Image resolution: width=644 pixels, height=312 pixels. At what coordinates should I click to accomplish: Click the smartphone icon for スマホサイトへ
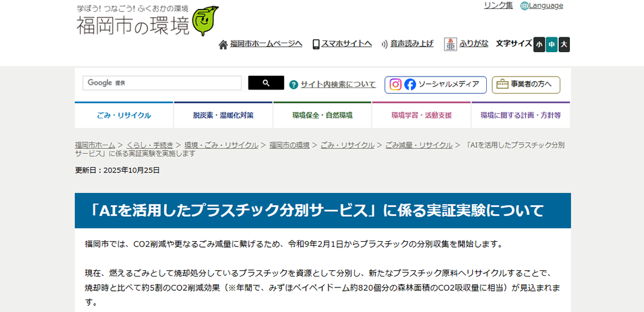pyautogui.click(x=316, y=44)
